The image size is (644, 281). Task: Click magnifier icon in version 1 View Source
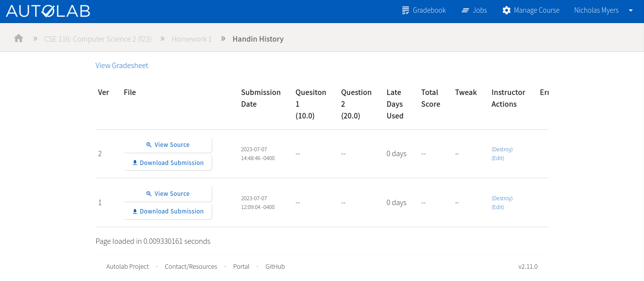pos(149,194)
